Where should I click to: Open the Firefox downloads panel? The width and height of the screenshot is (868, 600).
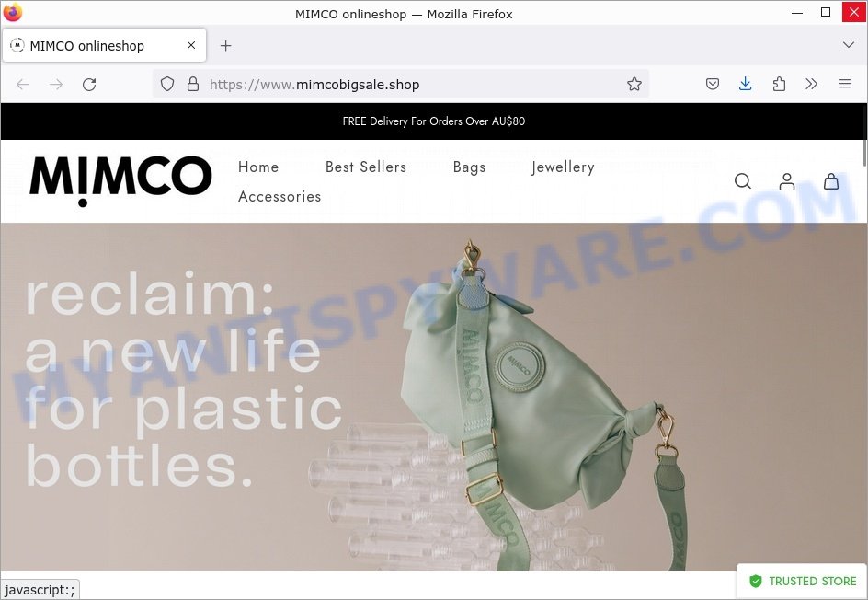pyautogui.click(x=746, y=85)
